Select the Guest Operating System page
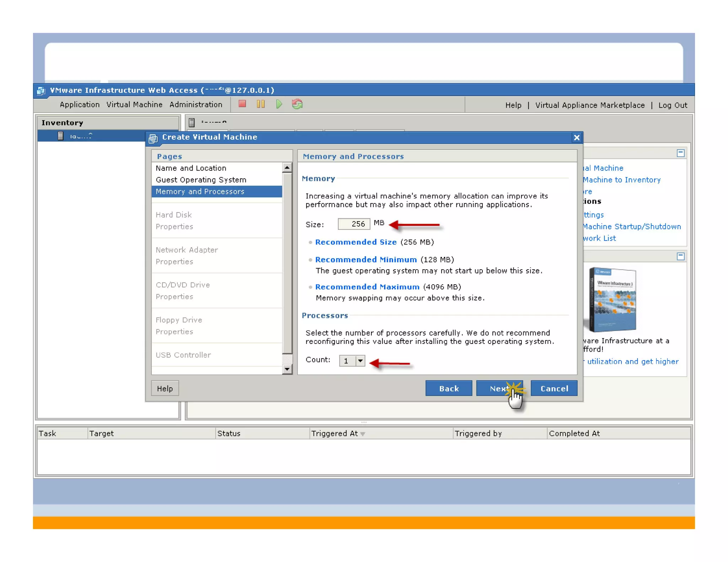The image size is (728, 562). click(x=201, y=180)
